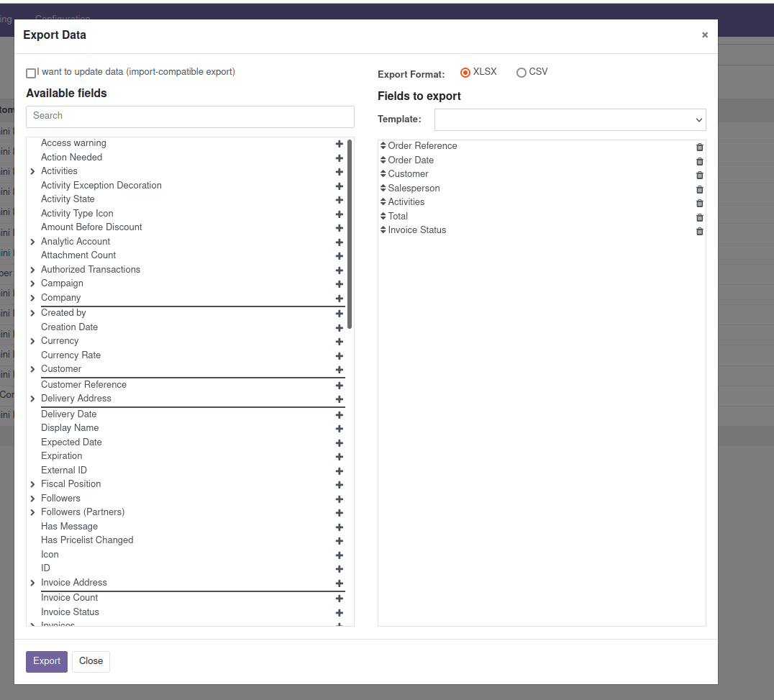Select CSV export format

click(x=522, y=73)
